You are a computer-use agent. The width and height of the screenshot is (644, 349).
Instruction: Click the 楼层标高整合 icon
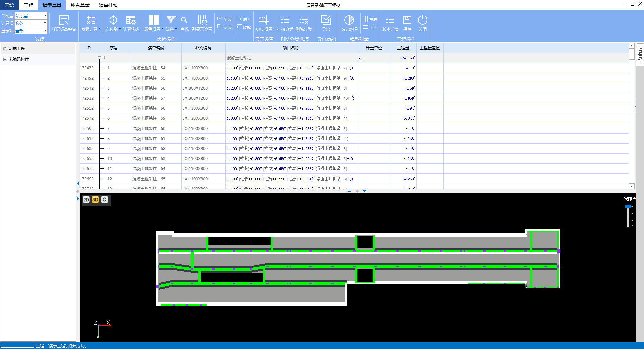coord(64,21)
